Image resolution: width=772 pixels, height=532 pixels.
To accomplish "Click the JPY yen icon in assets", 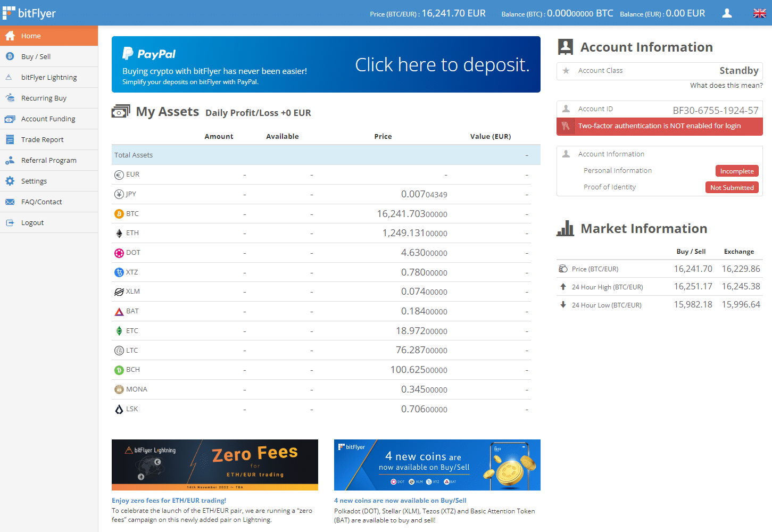I will (119, 194).
